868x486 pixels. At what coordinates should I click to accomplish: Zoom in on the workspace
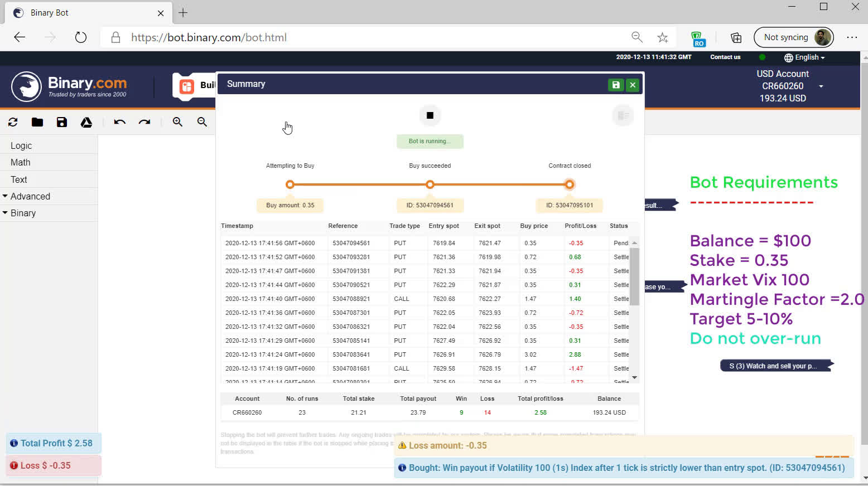coord(177,122)
